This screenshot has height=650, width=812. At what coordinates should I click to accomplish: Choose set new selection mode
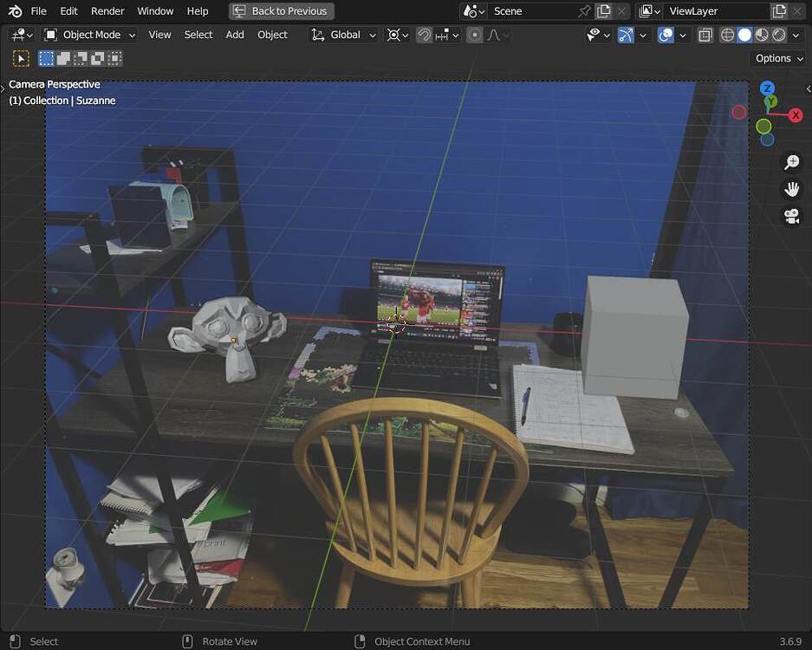(x=46, y=59)
